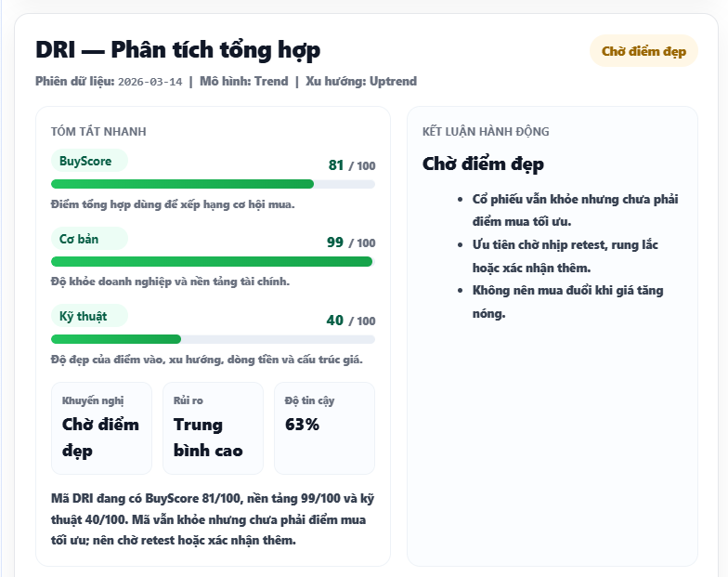This screenshot has width=728, height=577.
Task: Click the yellow "Chờ điểm đẹp" status badge
Action: [643, 51]
